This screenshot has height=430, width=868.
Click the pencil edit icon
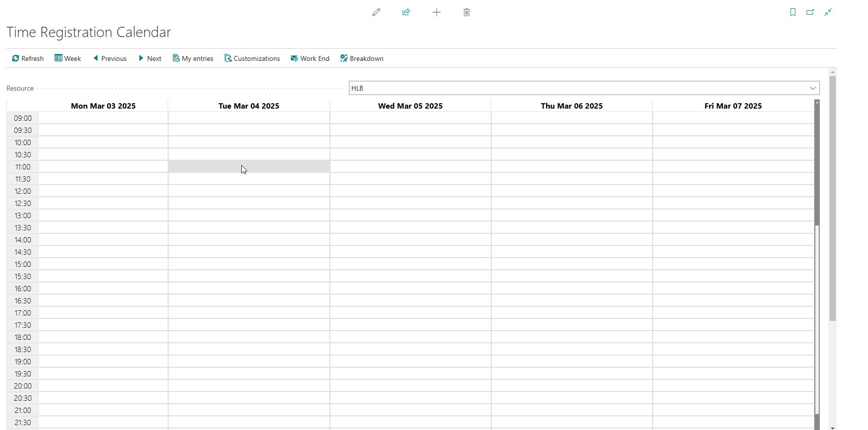(376, 12)
